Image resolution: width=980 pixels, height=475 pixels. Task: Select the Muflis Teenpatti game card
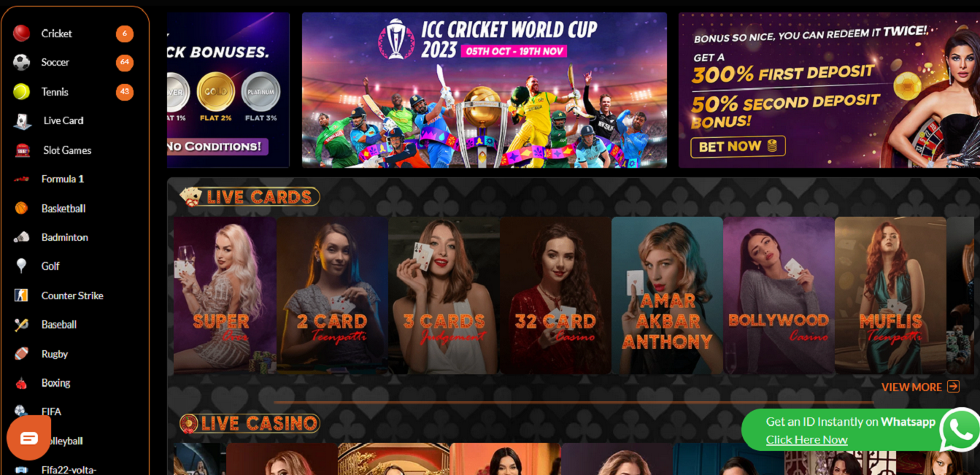click(890, 296)
